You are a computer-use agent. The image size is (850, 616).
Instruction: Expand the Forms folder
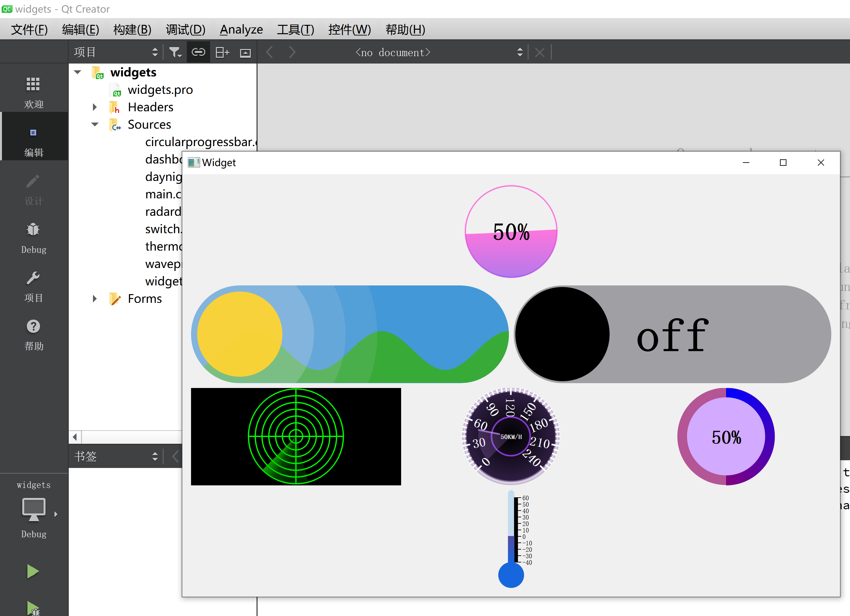tap(95, 298)
